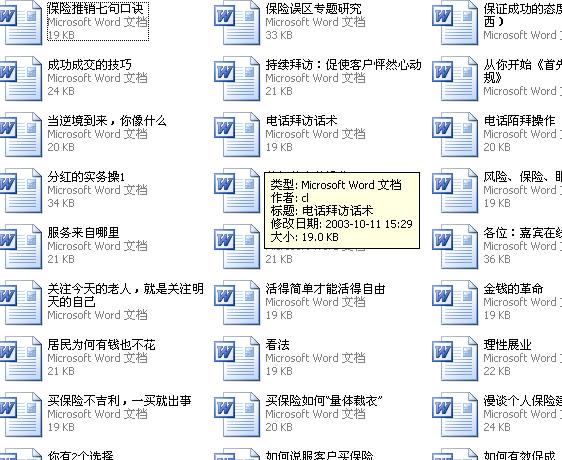This screenshot has width=562, height=460.
Task: Select the Word icon of 电话拜访话术
Action: [x=237, y=135]
